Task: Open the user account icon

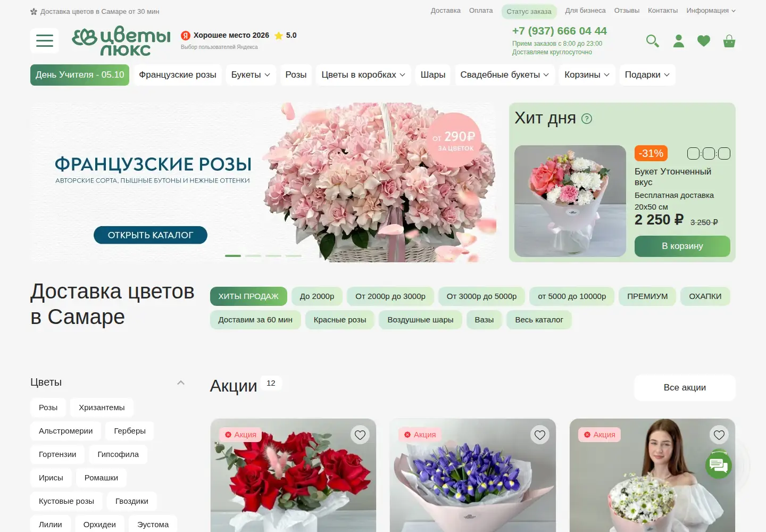Action: click(679, 41)
